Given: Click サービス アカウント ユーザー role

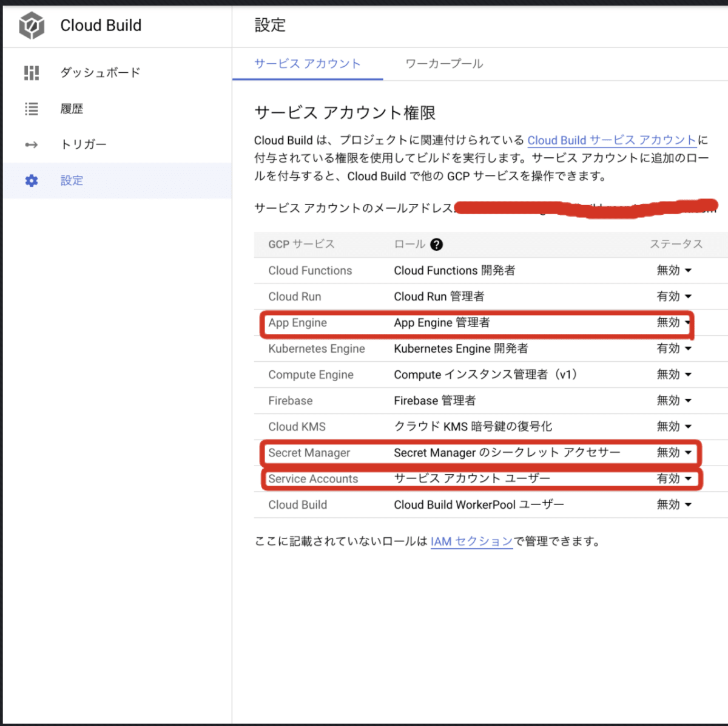Looking at the screenshot, I should [x=472, y=480].
